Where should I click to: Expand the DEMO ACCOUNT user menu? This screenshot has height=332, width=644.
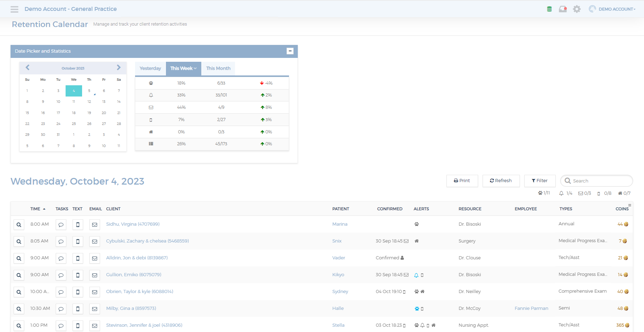(612, 9)
